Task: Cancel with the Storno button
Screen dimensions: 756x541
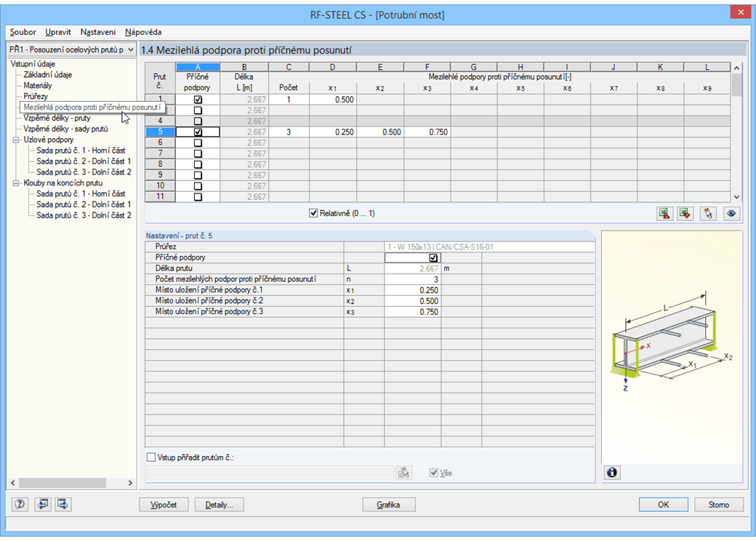Action: [x=718, y=505]
